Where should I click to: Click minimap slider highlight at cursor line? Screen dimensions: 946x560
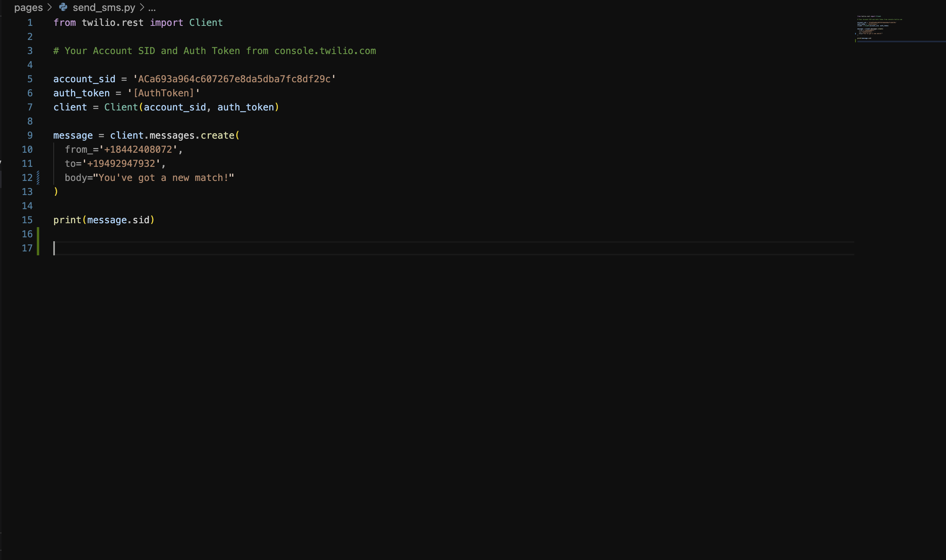tap(901, 41)
